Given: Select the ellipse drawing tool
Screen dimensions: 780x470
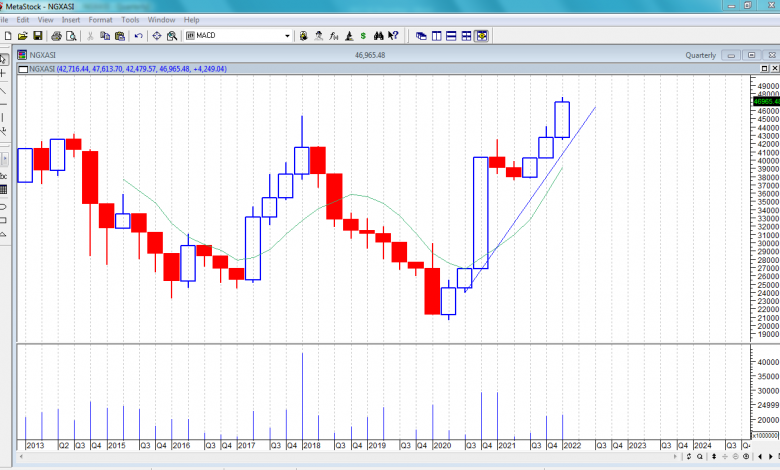Looking at the screenshot, I should (x=4, y=205).
